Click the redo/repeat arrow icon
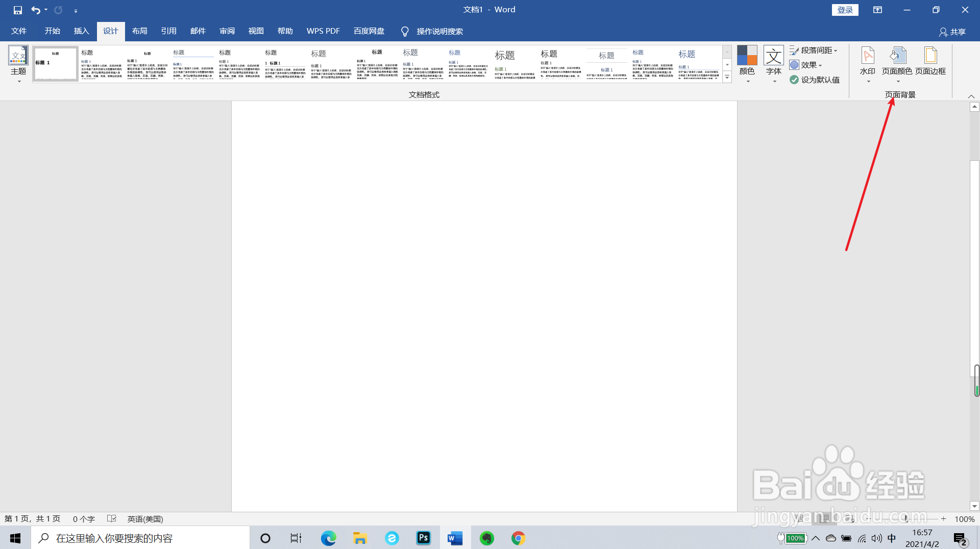Viewport: 980px width, 549px height. (x=58, y=10)
